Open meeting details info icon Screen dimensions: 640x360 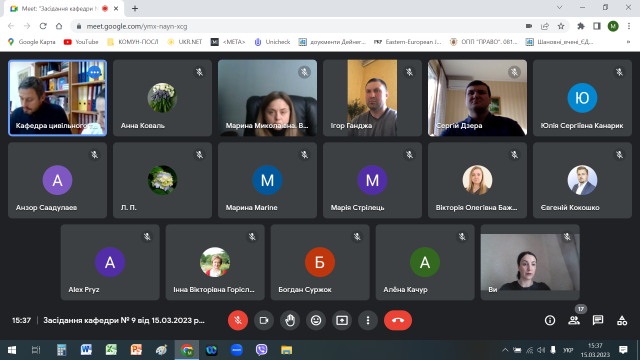pyautogui.click(x=550, y=320)
